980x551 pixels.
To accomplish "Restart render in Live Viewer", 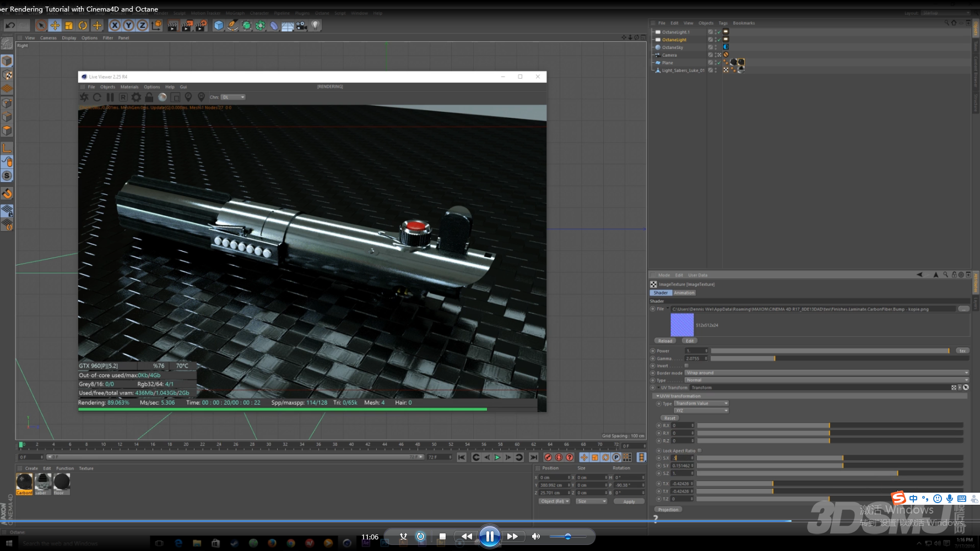I will coord(97,97).
